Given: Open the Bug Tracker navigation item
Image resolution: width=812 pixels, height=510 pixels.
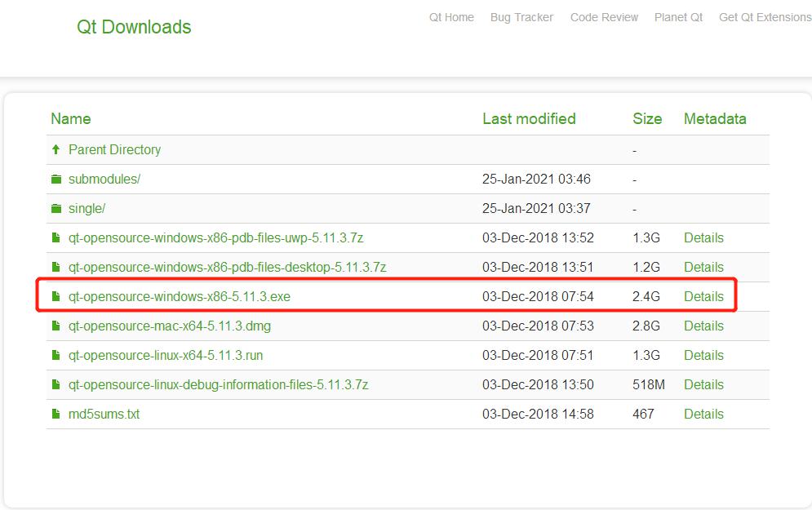Looking at the screenshot, I should 521,17.
